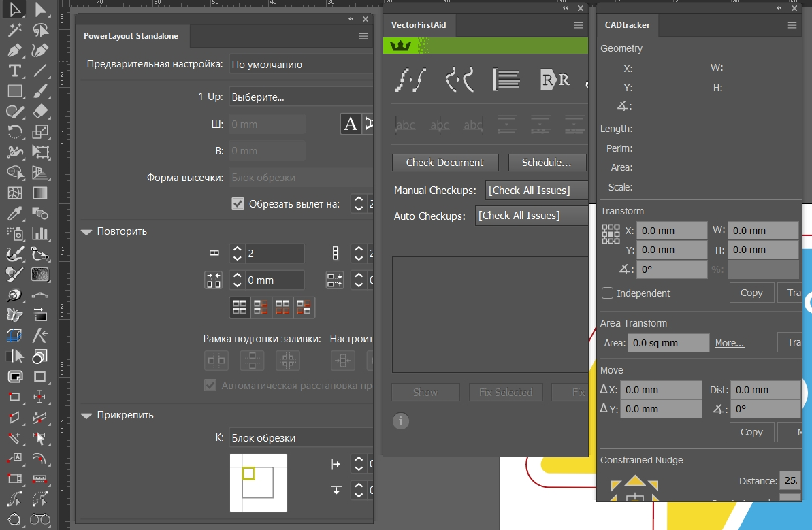Select the Eyedropper tool
Image resolution: width=812 pixels, height=530 pixels.
click(x=14, y=213)
